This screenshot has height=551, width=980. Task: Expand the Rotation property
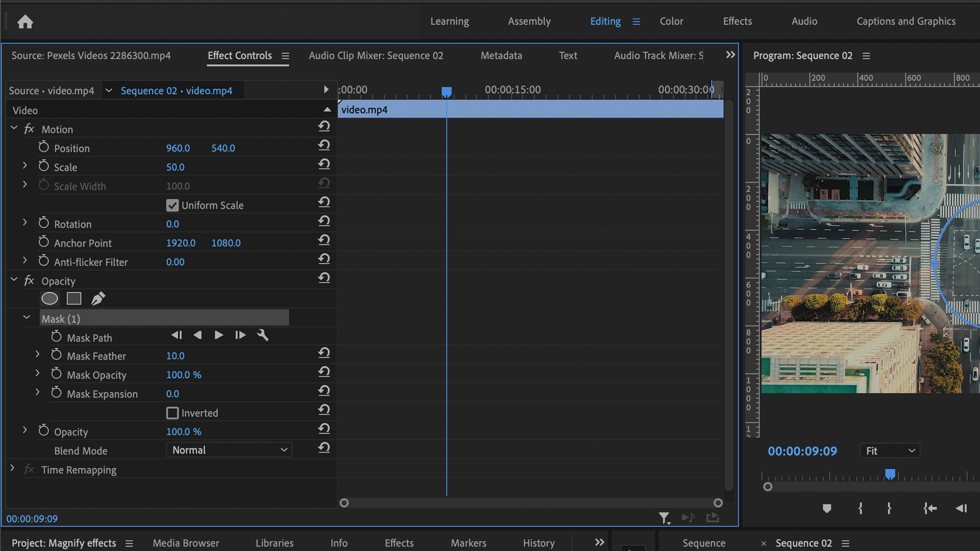pyautogui.click(x=24, y=222)
